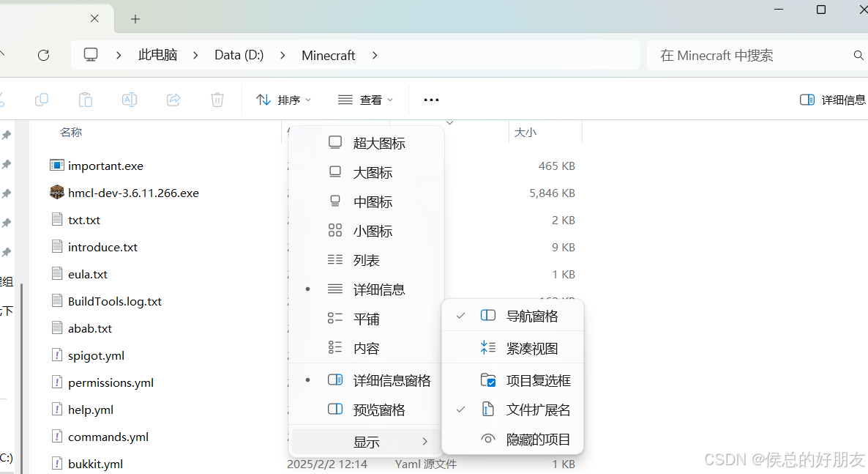This screenshot has height=474, width=868.
Task: Toggle the Details pane (详细信息窗格) option
Action: [x=366, y=380]
